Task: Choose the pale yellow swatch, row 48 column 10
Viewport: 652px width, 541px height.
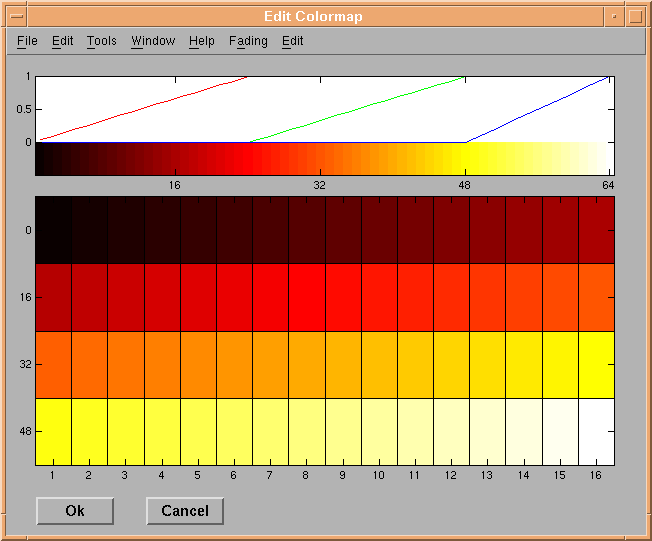Action: (x=379, y=432)
